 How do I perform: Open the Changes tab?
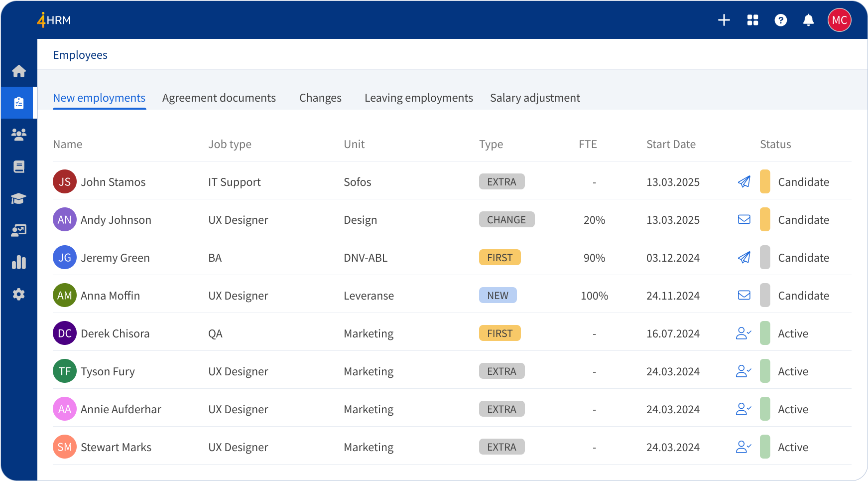point(320,98)
